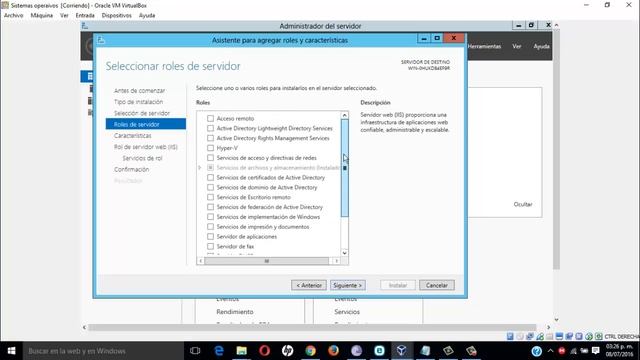The image size is (640, 360).
Task: Check Servicios de Escritorio remoto
Action: (210, 197)
